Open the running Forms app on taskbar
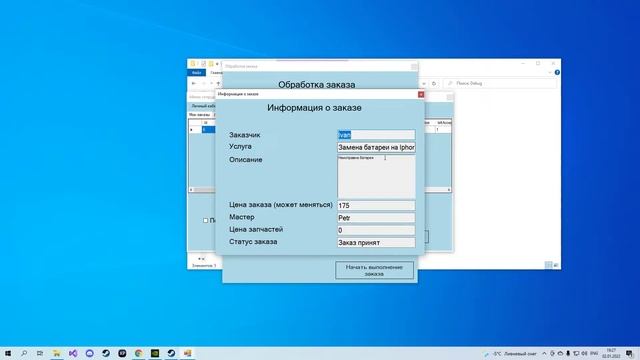Image resolution: width=640 pixels, height=360 pixels. (x=188, y=353)
